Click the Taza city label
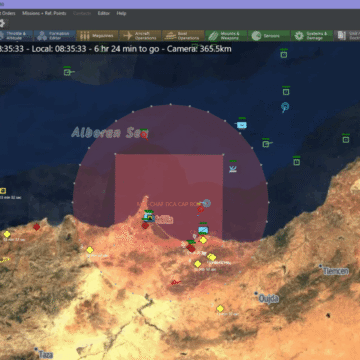The height and width of the screenshot is (360, 360). [x=46, y=354]
